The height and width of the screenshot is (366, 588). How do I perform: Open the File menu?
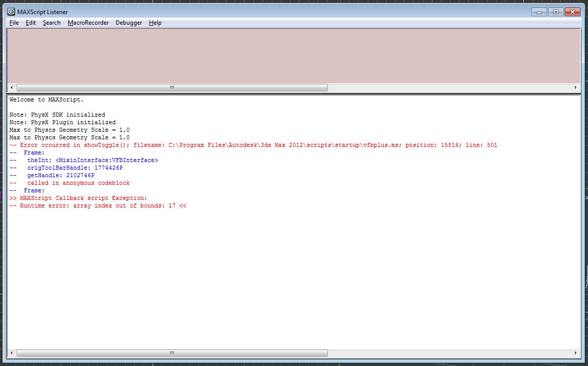click(x=14, y=23)
